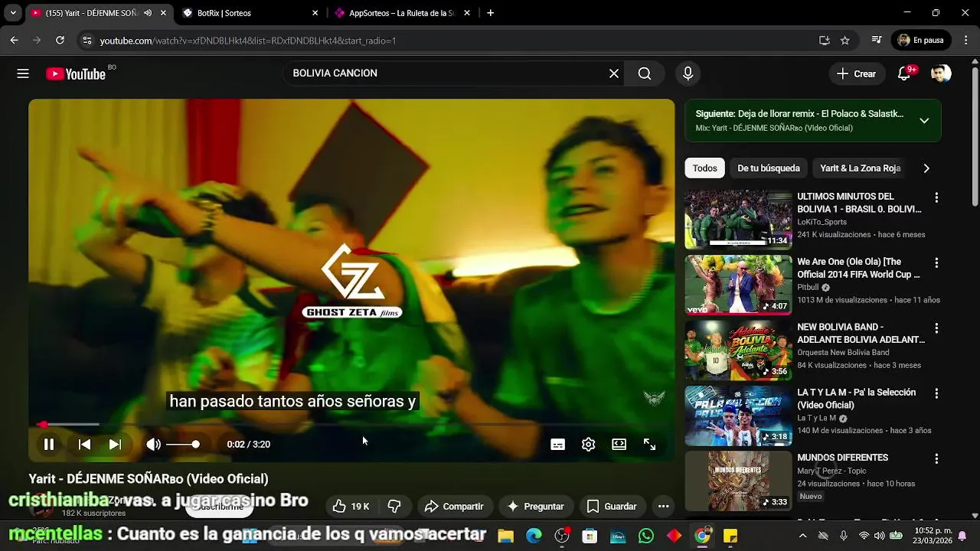This screenshot has height=551, width=980.
Task: Open player settings gear
Action: click(588, 444)
